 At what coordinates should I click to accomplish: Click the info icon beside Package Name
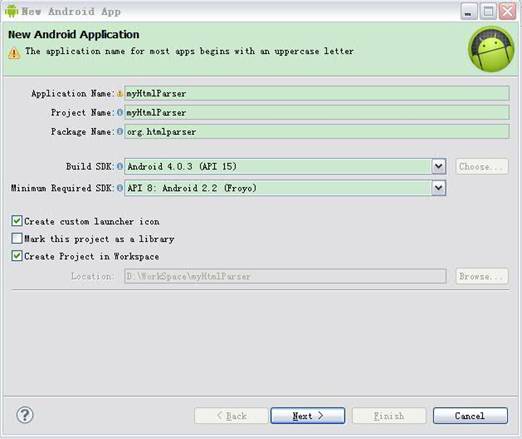click(x=120, y=132)
